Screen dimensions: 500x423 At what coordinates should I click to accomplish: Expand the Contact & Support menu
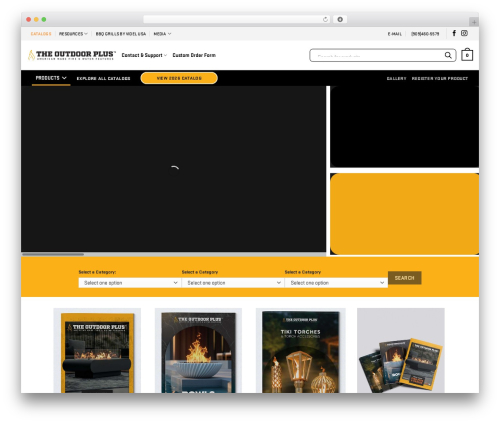tap(144, 55)
